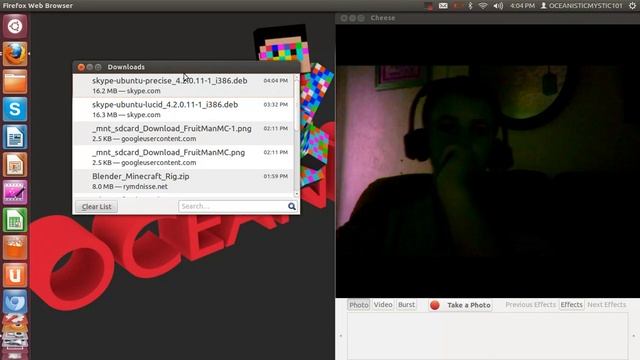Click the 03:32 PM timestamp in Downloads
The image size is (640, 360).
pos(276,104)
